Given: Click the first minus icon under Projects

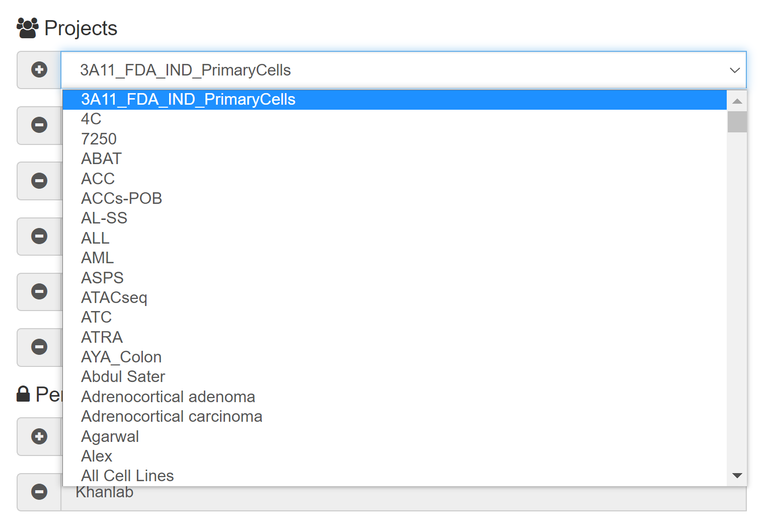Looking at the screenshot, I should (x=39, y=125).
